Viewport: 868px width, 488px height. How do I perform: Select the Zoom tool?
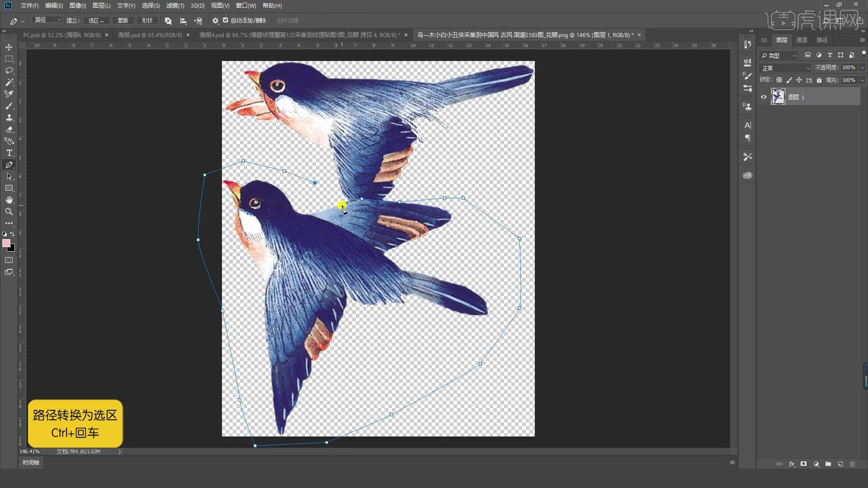point(9,211)
